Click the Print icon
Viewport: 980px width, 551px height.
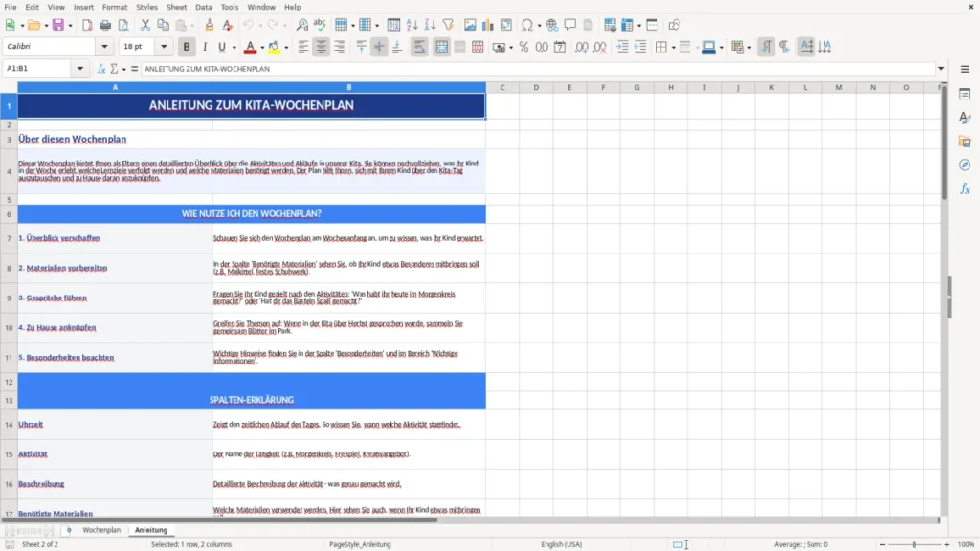pos(105,25)
